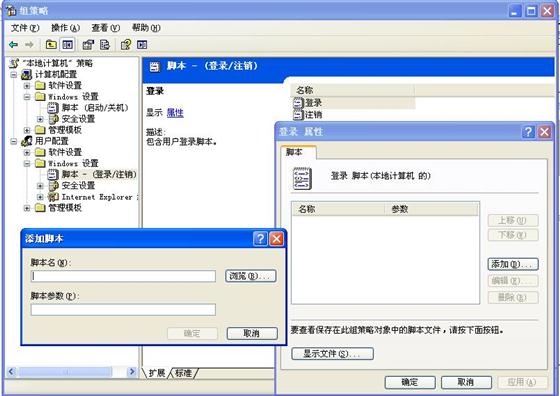560x396 pixels.
Task: Open the 文件(F) menu
Action: [x=25, y=28]
